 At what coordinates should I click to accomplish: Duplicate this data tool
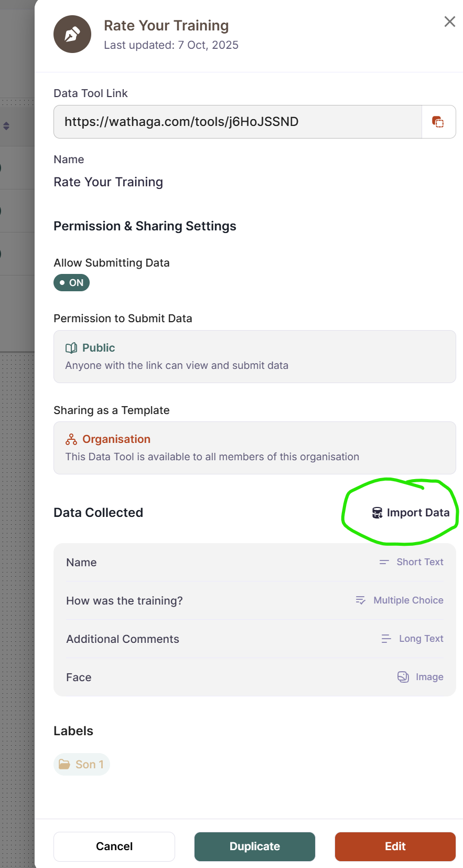pyautogui.click(x=255, y=846)
